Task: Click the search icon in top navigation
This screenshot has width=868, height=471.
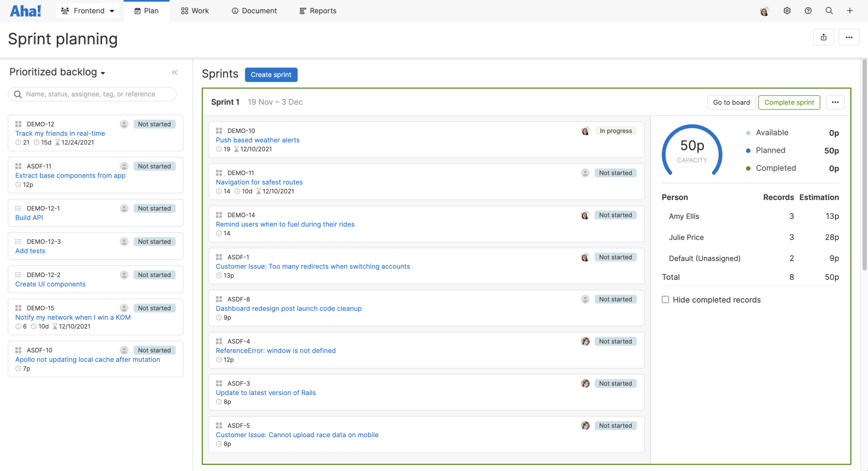Action: (829, 10)
